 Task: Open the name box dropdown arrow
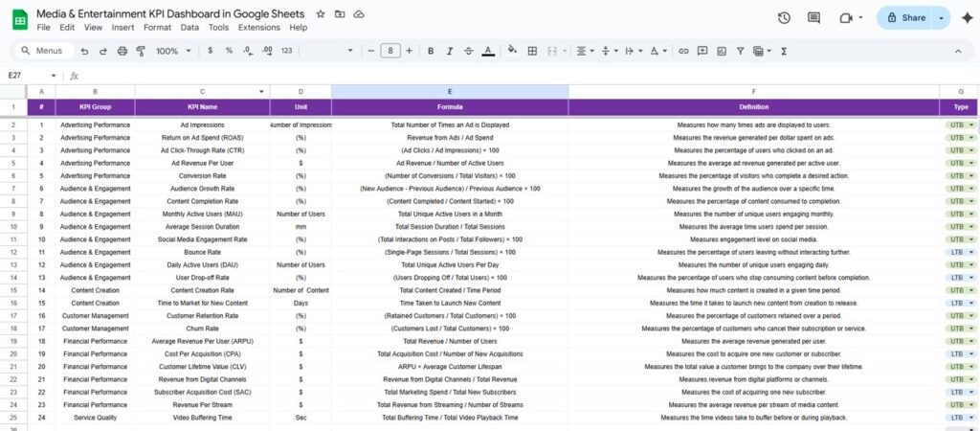point(54,76)
